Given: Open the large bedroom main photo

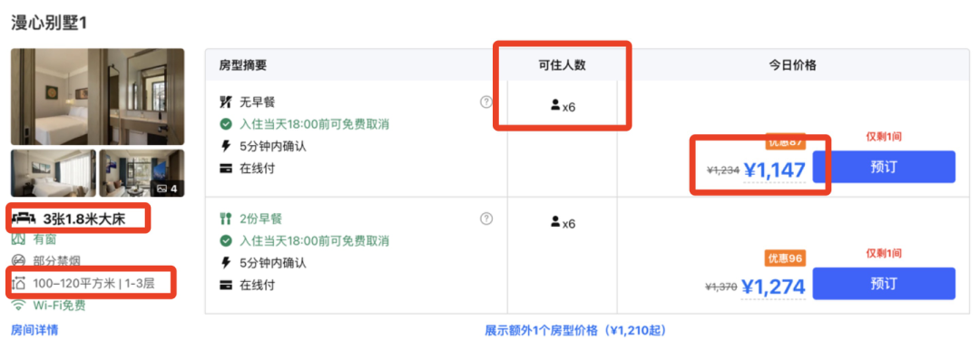Looking at the screenshot, I should tap(97, 97).
